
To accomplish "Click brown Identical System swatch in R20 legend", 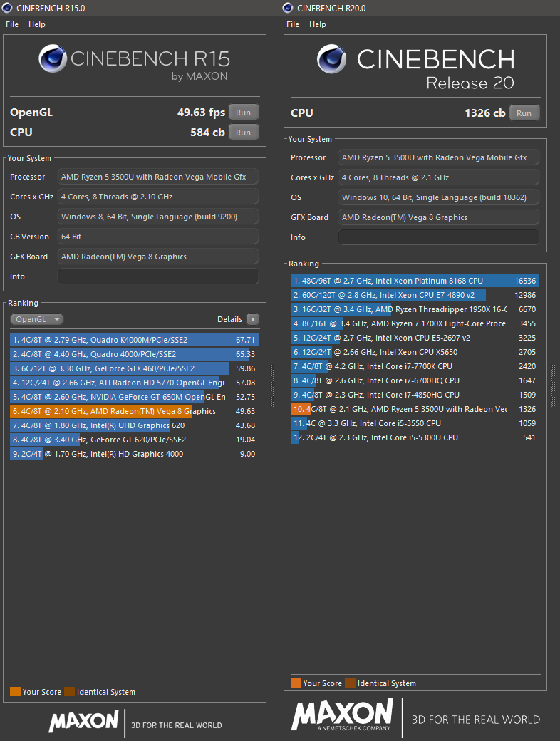I will (x=350, y=683).
